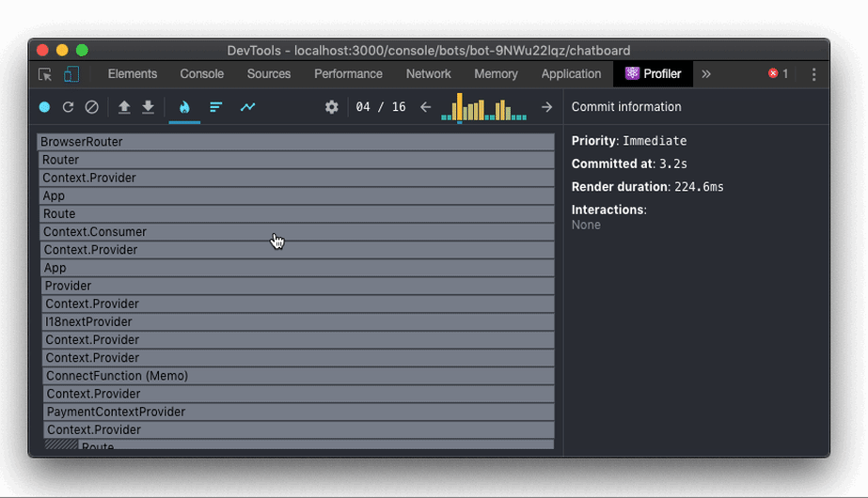The width and height of the screenshot is (868, 498).
Task: Click the Priority Immediate value
Action: 655,141
